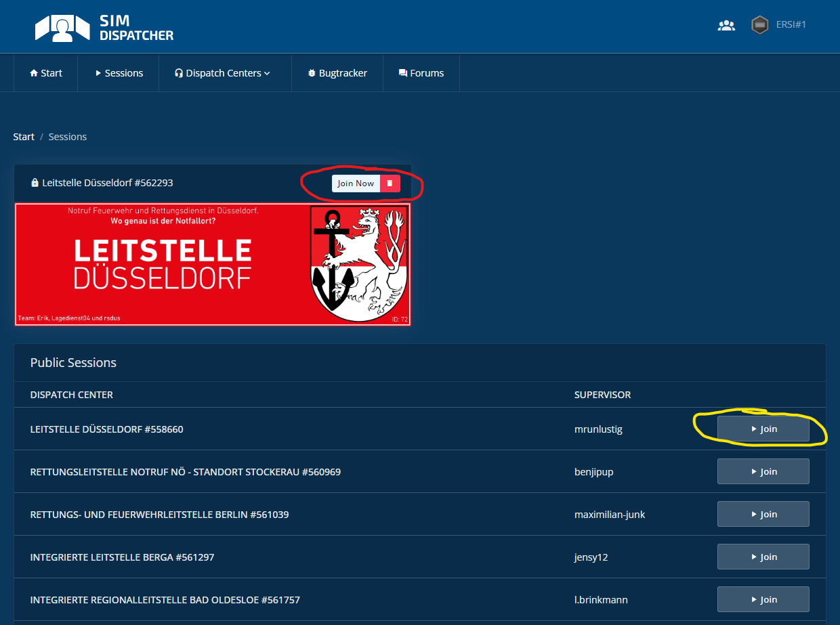840x625 pixels.
Task: Click the Start breadcrumb link
Action: tap(24, 137)
